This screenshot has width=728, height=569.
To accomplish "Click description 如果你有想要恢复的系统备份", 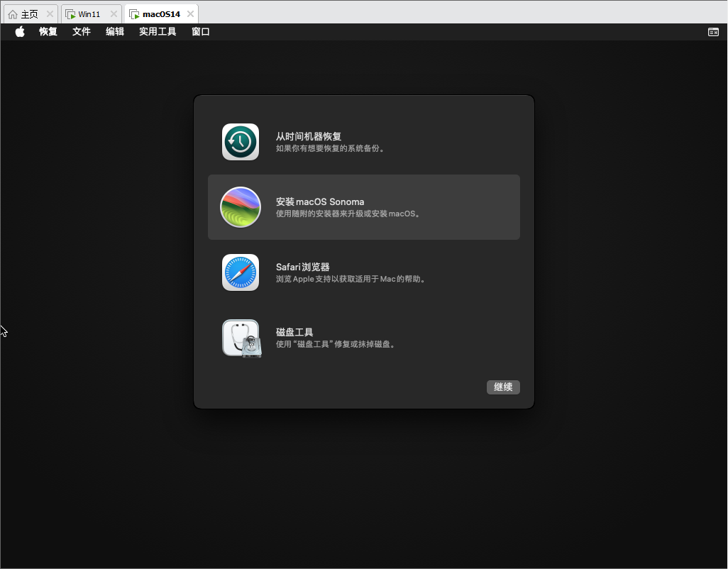I will click(330, 148).
